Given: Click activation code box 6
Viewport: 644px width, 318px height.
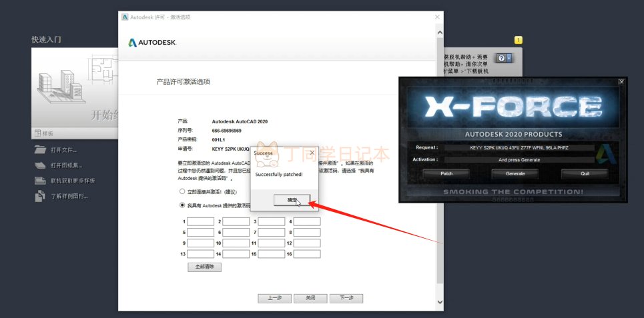Looking at the screenshot, I should (x=236, y=232).
